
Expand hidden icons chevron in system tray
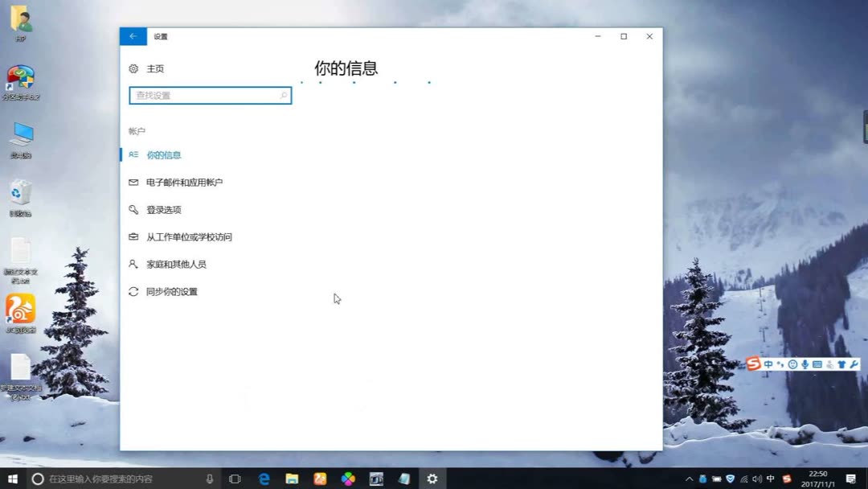point(689,479)
